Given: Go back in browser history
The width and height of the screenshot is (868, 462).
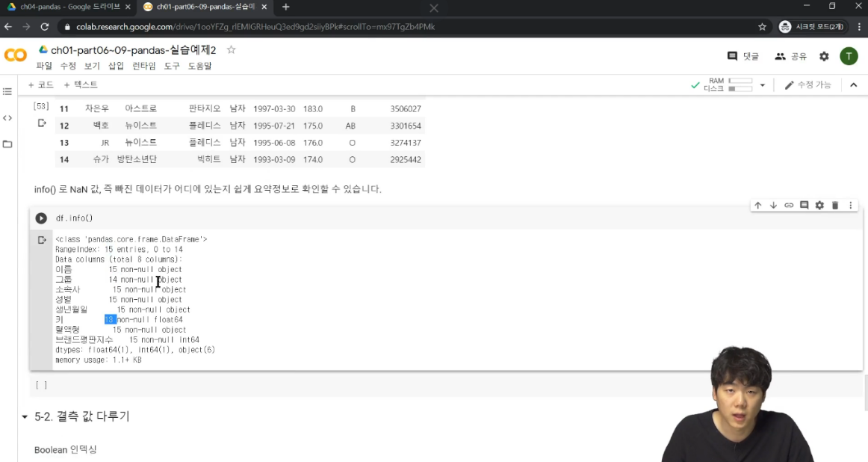Looking at the screenshot, I should (x=8, y=27).
